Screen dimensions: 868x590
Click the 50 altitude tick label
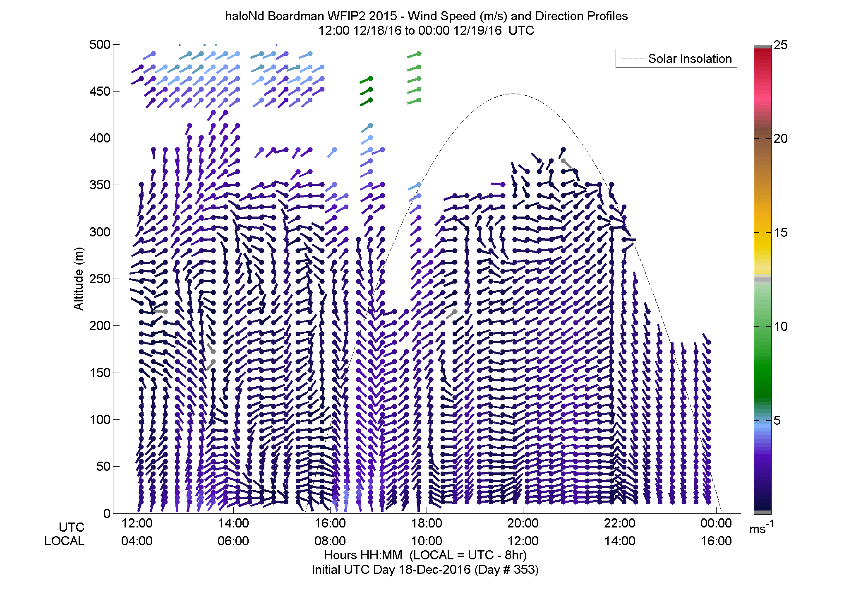point(103,466)
